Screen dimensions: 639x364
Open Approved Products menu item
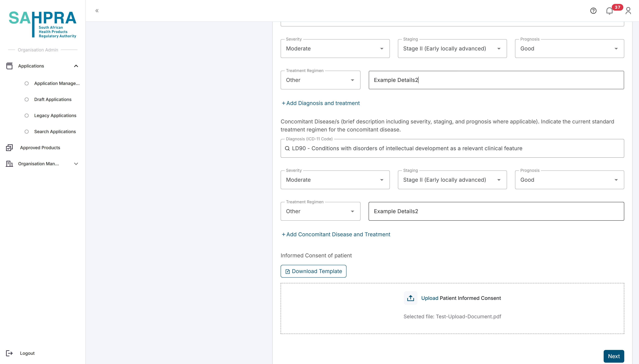[40, 148]
